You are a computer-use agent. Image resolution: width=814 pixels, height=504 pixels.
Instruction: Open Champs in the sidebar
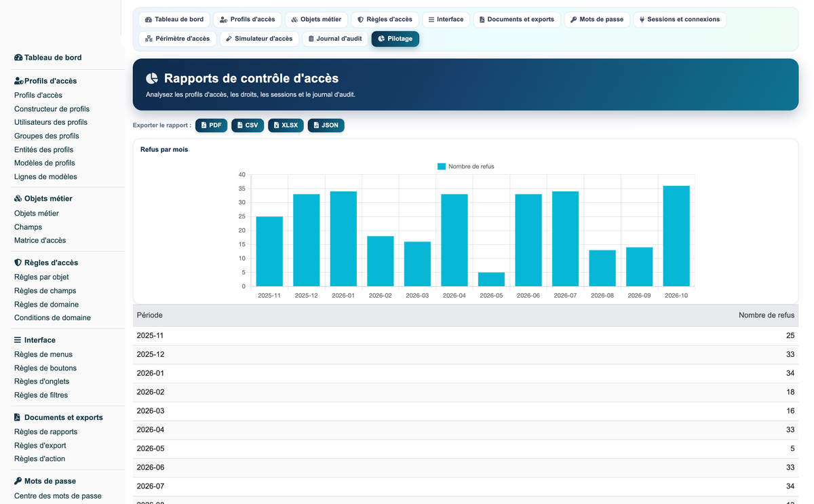click(x=28, y=227)
